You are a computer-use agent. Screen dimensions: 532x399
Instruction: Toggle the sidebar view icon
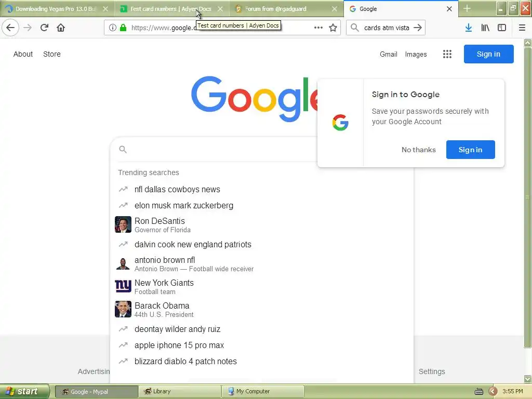coord(502,28)
